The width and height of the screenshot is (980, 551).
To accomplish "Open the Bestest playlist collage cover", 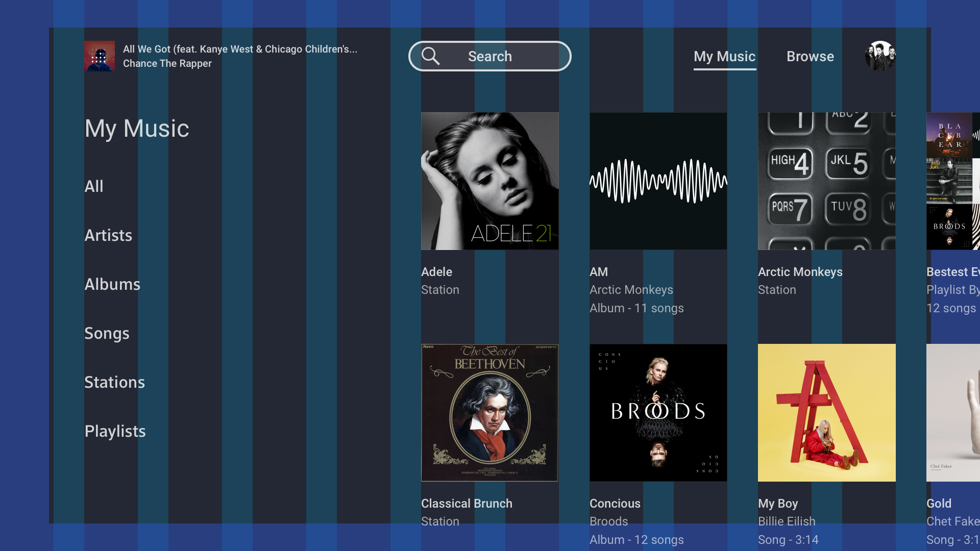I will pos(953,181).
